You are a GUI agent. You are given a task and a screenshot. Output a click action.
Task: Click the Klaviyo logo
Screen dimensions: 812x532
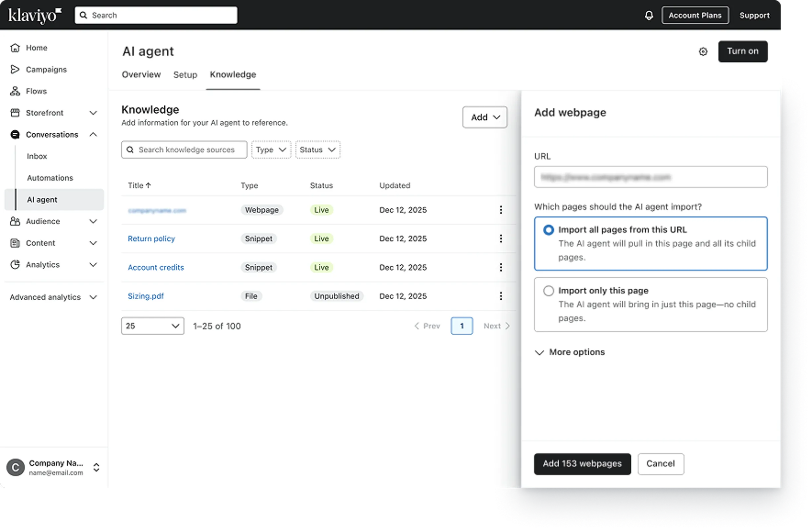tap(35, 15)
